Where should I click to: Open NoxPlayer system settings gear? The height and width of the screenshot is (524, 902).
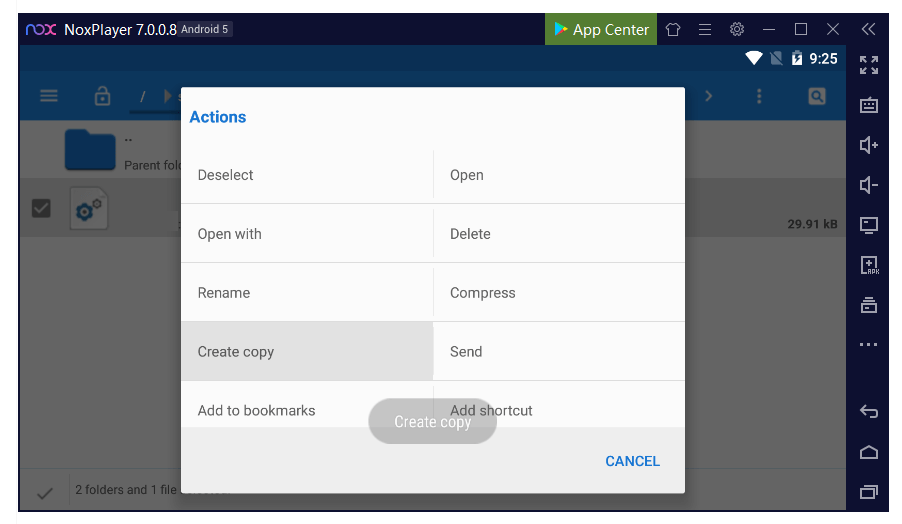point(737,29)
